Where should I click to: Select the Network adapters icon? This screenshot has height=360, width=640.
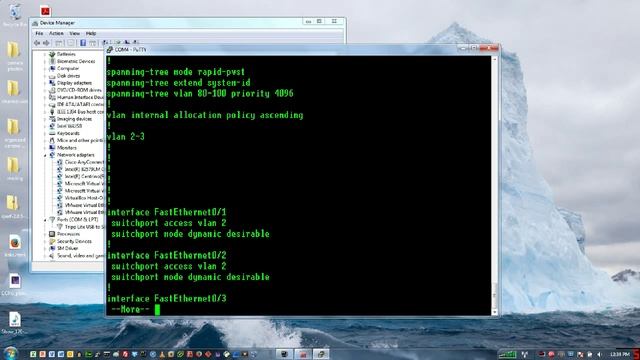52,155
